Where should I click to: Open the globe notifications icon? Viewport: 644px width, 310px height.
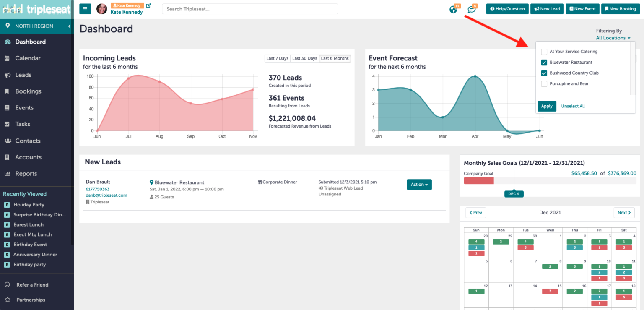click(x=453, y=9)
